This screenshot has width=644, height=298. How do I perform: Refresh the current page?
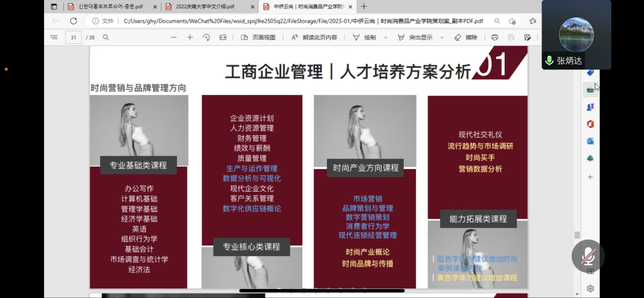tap(74, 21)
